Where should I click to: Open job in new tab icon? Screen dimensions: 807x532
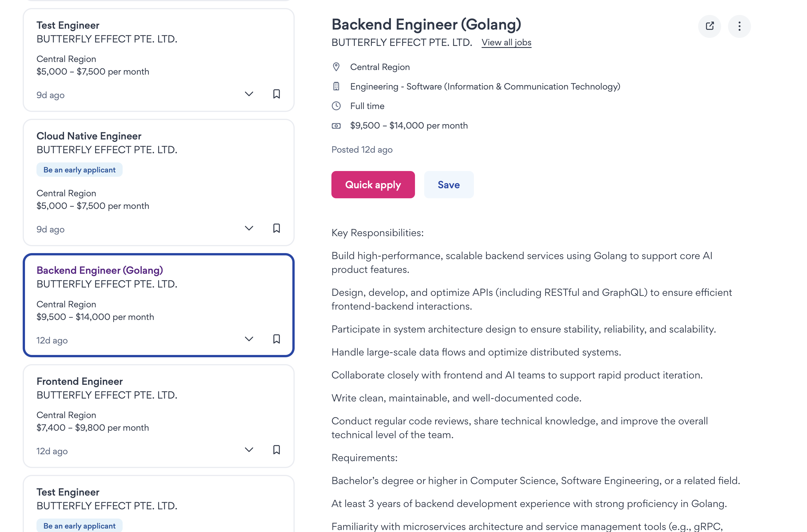[x=709, y=26]
